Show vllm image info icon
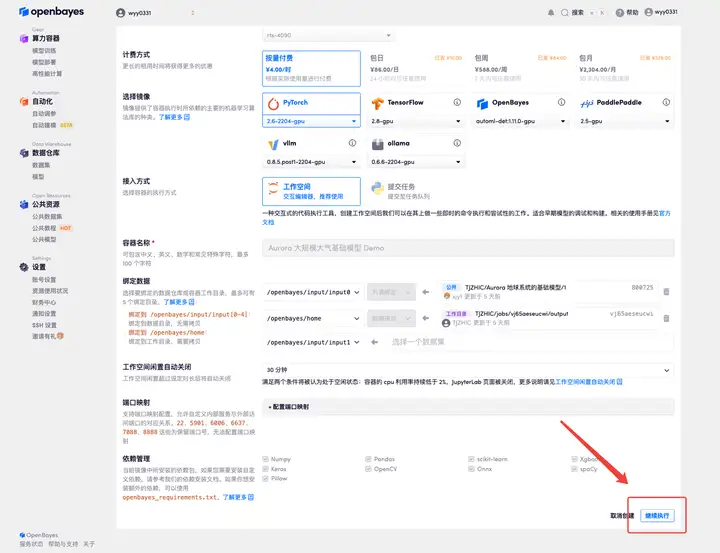Image resolution: width=720 pixels, height=553 pixels. (352, 143)
